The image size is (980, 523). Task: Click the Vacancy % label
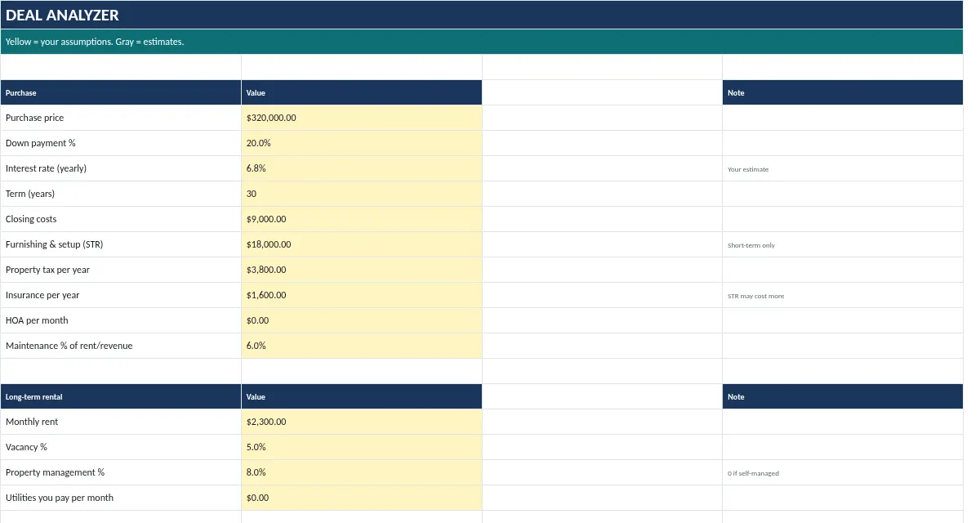[121, 447]
